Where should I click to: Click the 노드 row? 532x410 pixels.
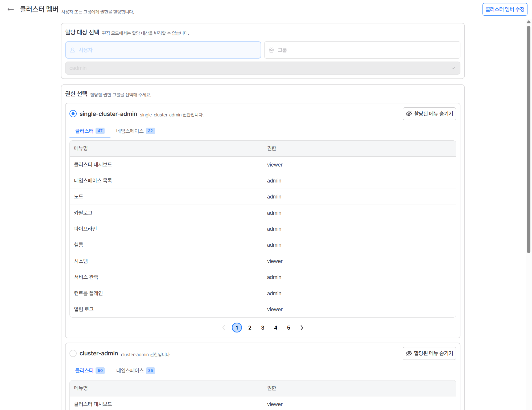263,197
